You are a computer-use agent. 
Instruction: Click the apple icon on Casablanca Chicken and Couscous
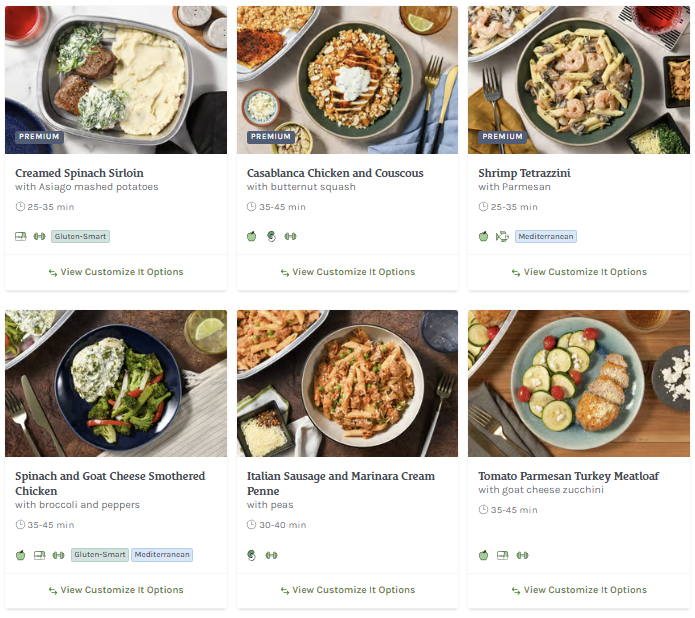[x=252, y=237]
